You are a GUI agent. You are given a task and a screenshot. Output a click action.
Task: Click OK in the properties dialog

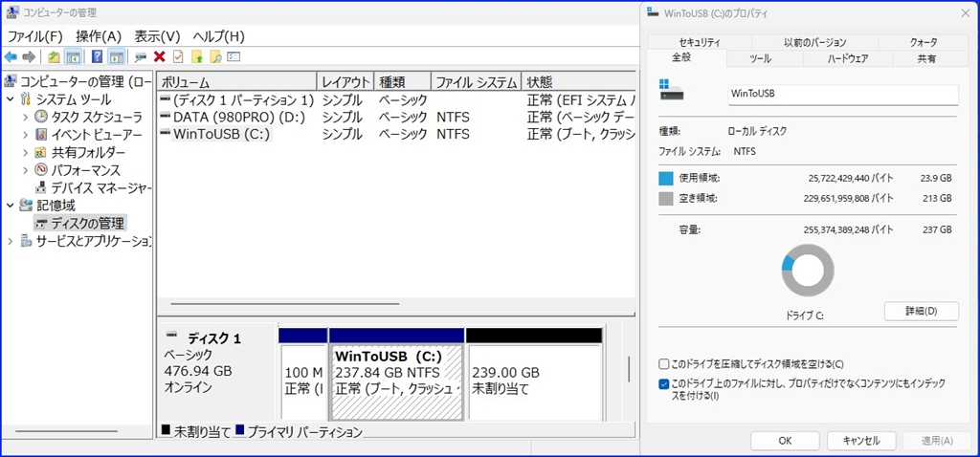coord(785,440)
